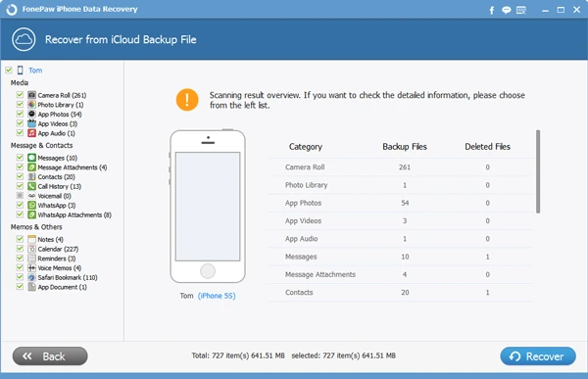Image resolution: width=588 pixels, height=379 pixels.
Task: Toggle the Notes (4) checkbox
Action: (20, 239)
